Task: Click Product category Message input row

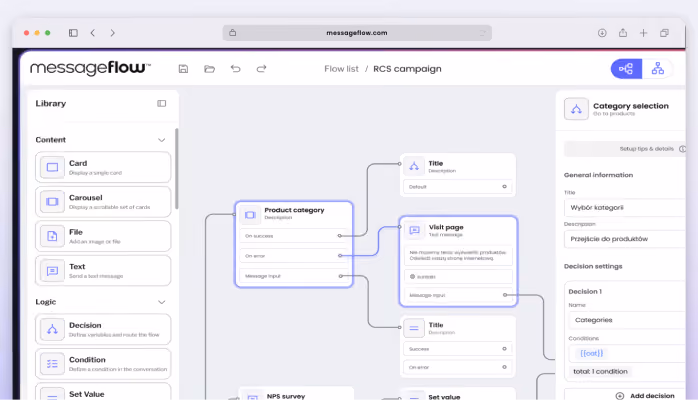Action: click(294, 276)
